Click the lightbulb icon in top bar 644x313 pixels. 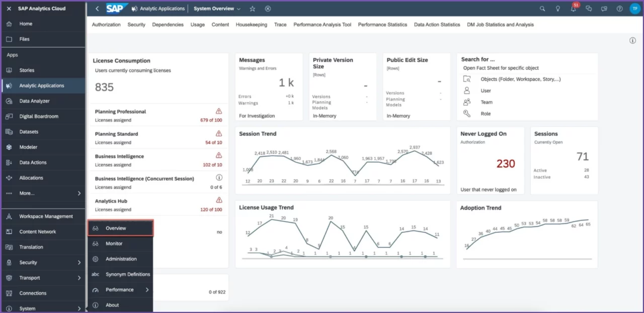pyautogui.click(x=558, y=9)
